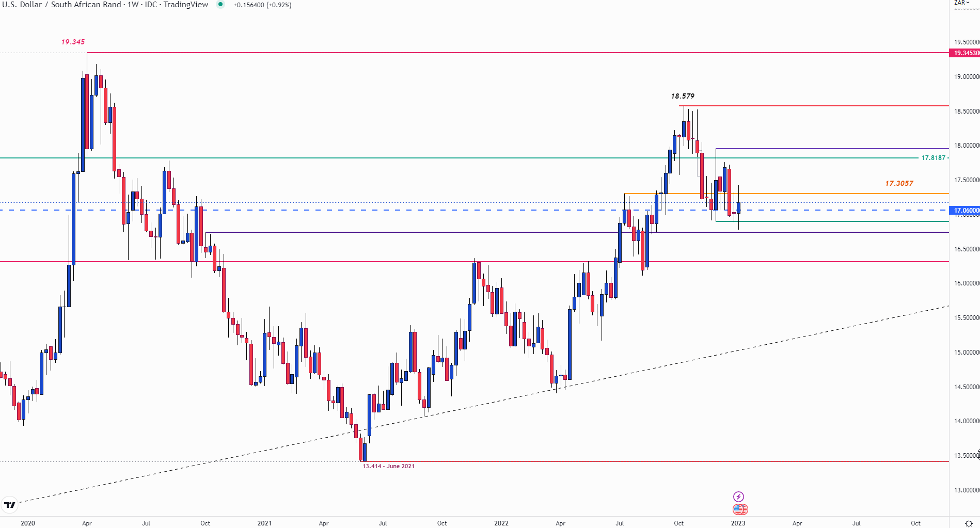Click the green market status dot
Image resolution: width=980 pixels, height=528 pixels.
coord(220,5)
